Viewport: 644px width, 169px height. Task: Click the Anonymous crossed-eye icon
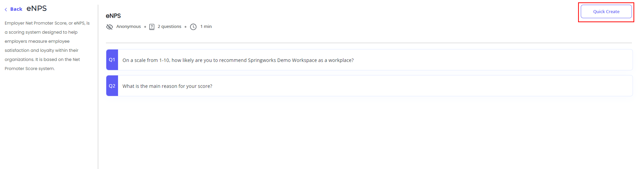tap(110, 27)
